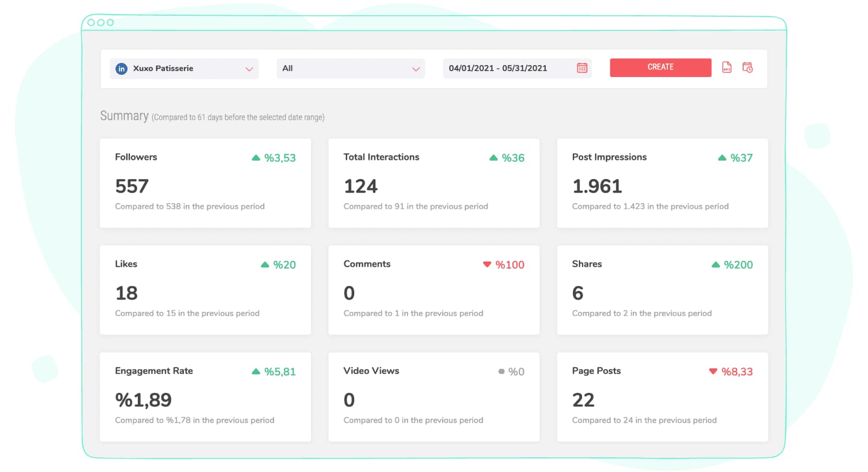Click the Likes card title
868x472 pixels.
point(126,264)
